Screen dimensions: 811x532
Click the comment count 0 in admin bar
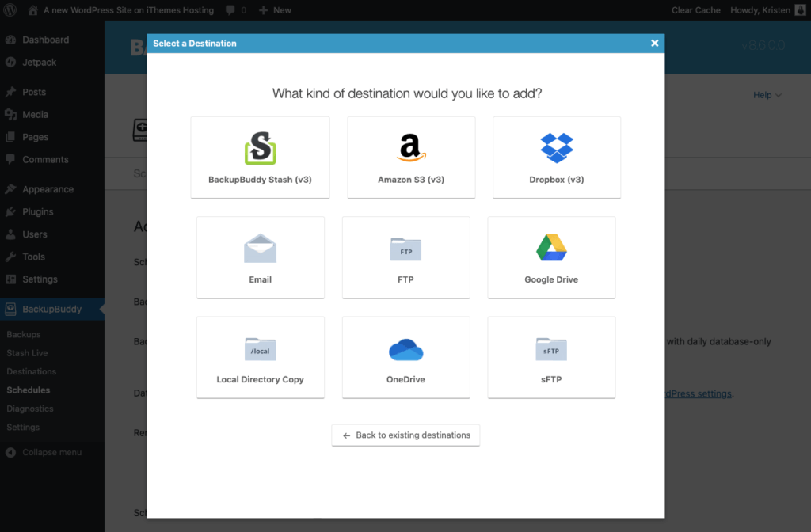click(244, 10)
